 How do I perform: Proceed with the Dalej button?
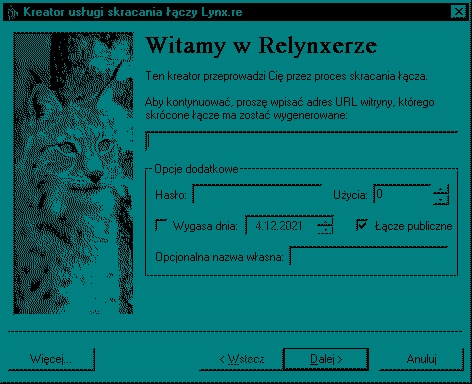(326, 359)
